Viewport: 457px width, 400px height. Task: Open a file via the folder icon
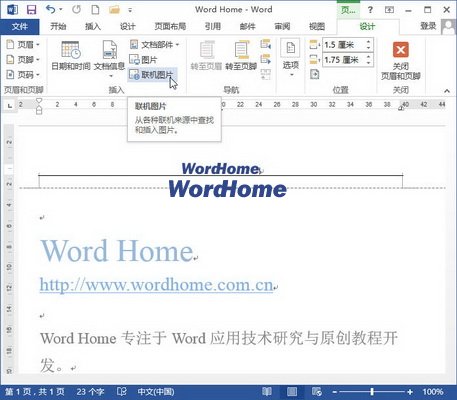coord(114,10)
